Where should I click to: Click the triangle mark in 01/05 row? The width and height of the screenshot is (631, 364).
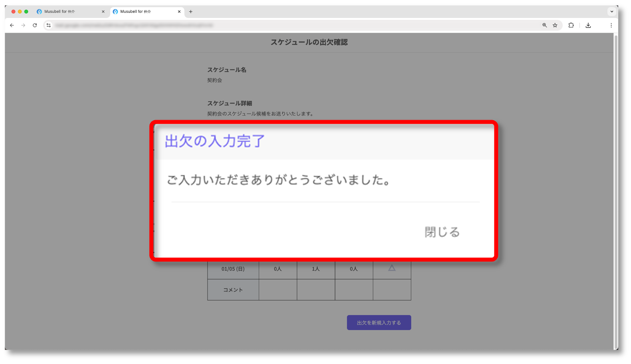(x=392, y=268)
